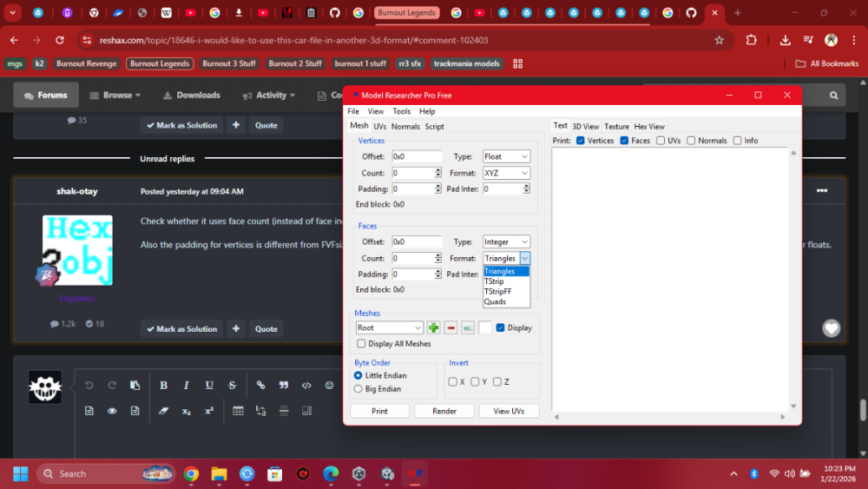Screen dimensions: 868x489
Task: Click the Print button
Action: click(380, 411)
